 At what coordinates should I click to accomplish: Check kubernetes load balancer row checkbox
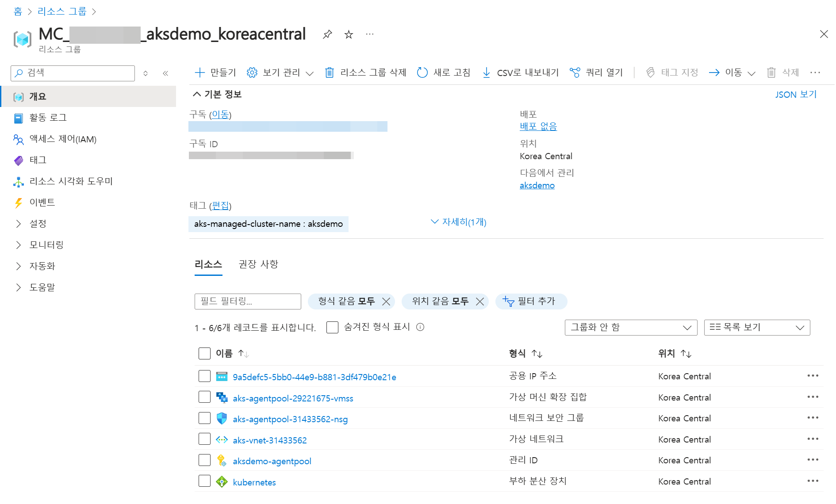(204, 481)
